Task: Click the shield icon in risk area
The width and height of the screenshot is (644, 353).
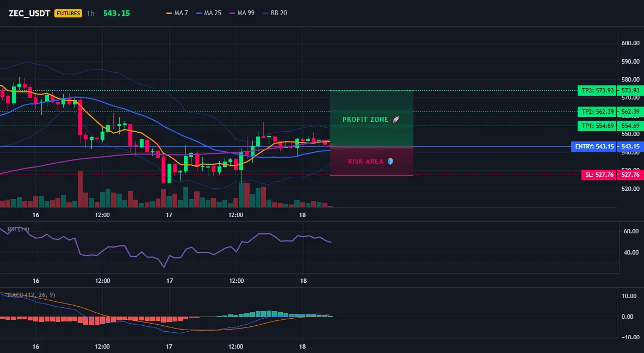Action: 390,162
